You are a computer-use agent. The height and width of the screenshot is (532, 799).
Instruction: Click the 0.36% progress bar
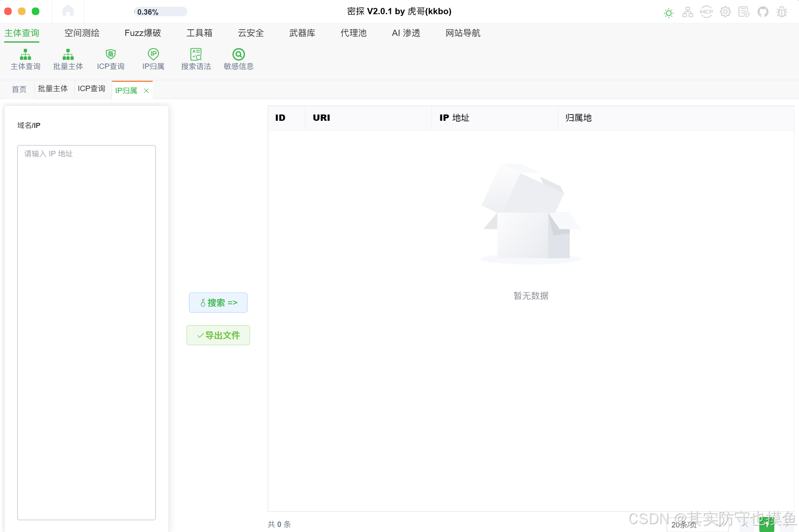tap(161, 12)
